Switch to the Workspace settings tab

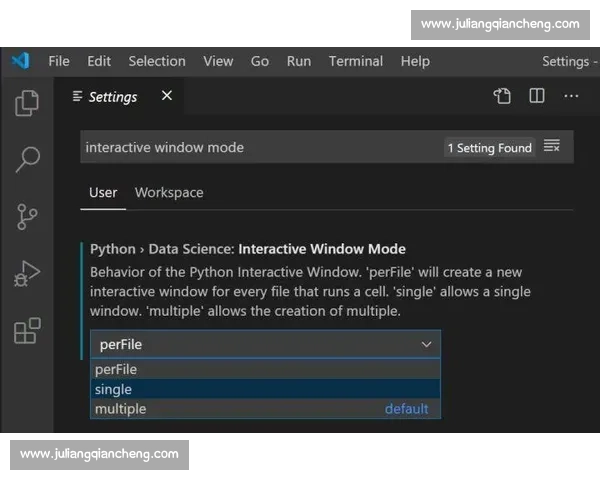(x=169, y=193)
